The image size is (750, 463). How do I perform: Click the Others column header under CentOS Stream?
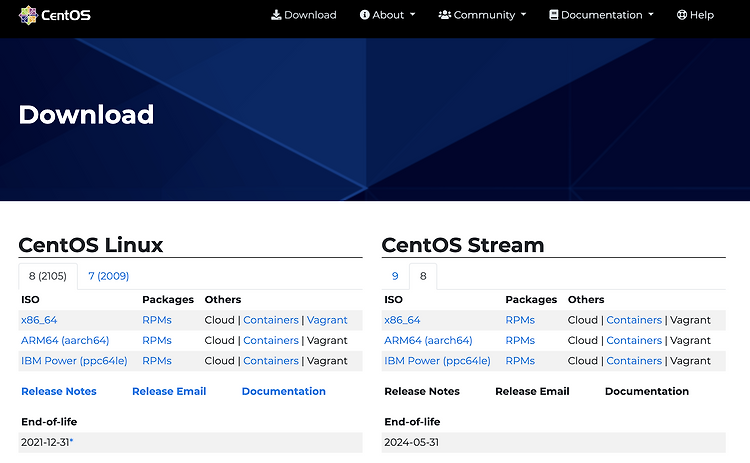pyautogui.click(x=586, y=299)
